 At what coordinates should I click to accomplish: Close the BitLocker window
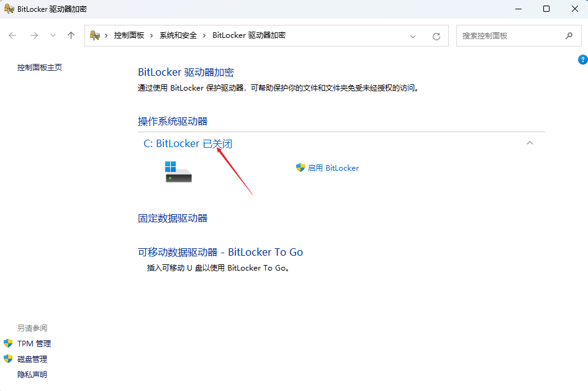[574, 9]
